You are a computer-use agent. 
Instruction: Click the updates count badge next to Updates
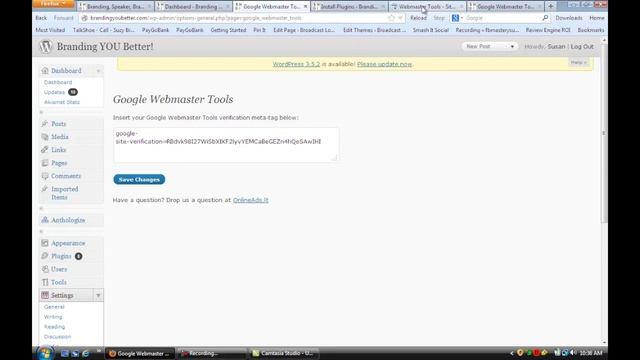(73, 92)
